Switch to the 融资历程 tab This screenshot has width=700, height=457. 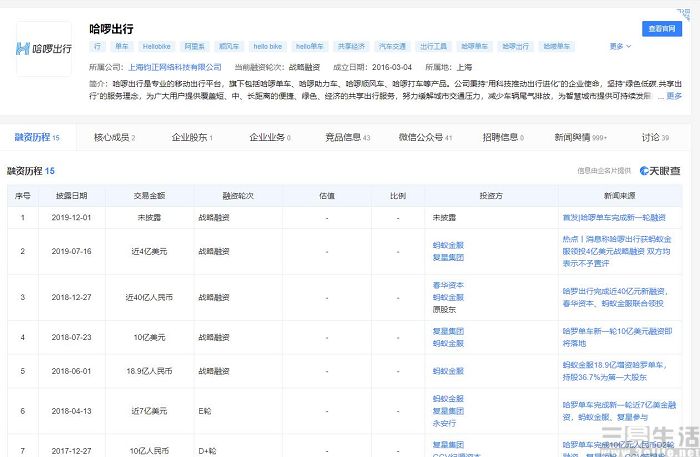pyautogui.click(x=37, y=137)
